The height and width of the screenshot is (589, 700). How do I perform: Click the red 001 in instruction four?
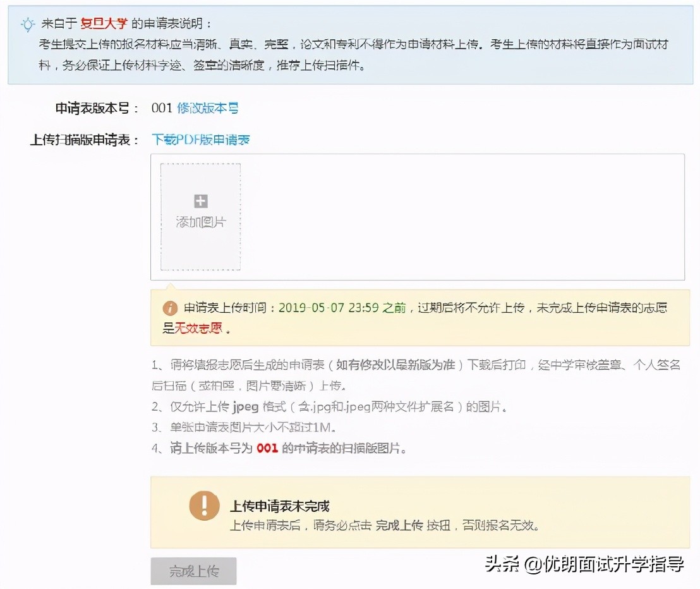click(267, 448)
